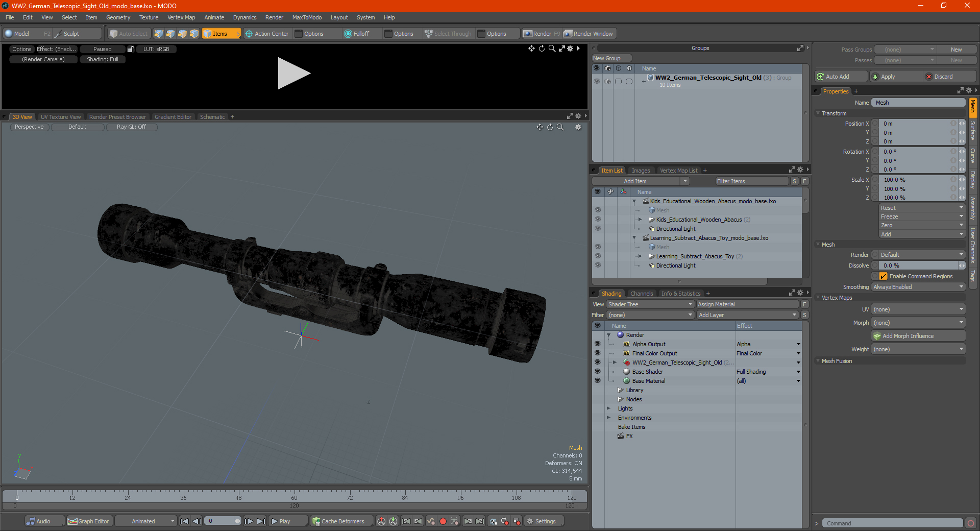Switch to the Vertex Map List tab

point(678,171)
